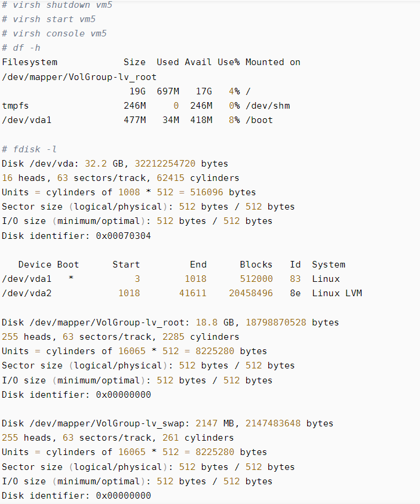Click the '20458496' blocks value
The height and width of the screenshot is (504, 420).
click(251, 293)
